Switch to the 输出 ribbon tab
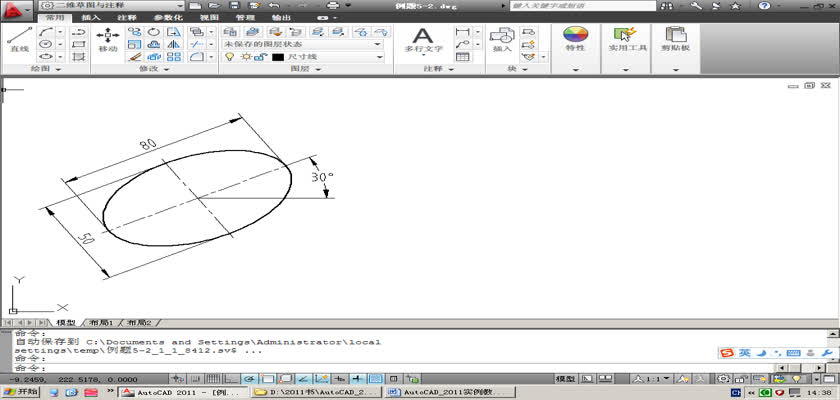This screenshot has width=840, height=400. [281, 17]
